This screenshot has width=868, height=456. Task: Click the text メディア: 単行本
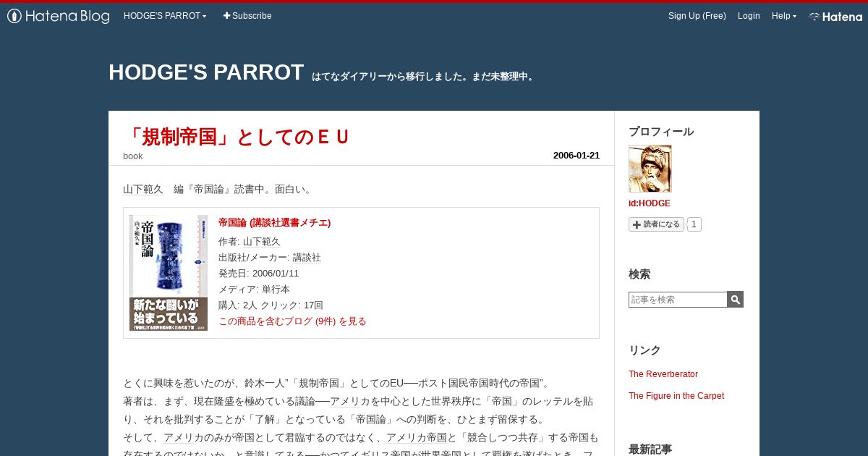pyautogui.click(x=254, y=290)
